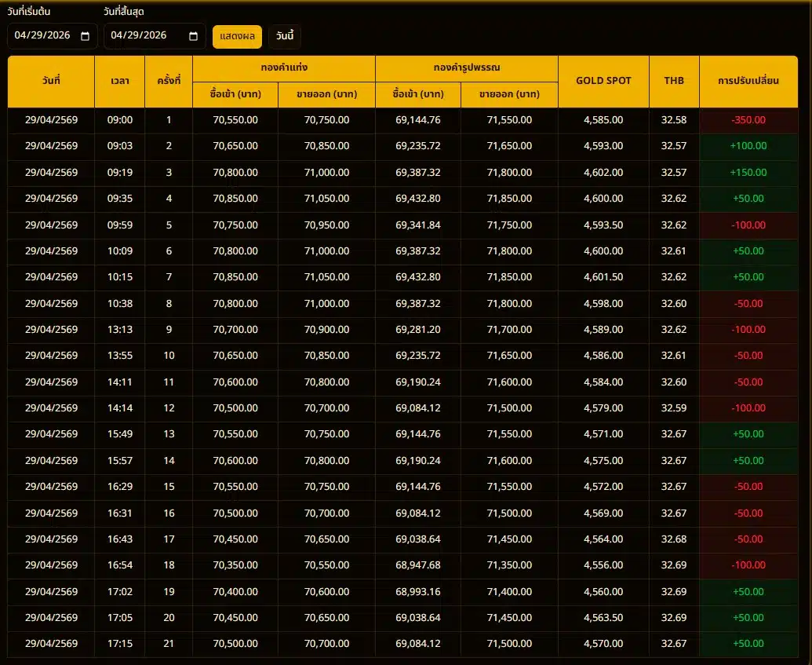The height and width of the screenshot is (665, 812).
Task: Select the +150.00 change cell at 09:19
Action: click(748, 173)
